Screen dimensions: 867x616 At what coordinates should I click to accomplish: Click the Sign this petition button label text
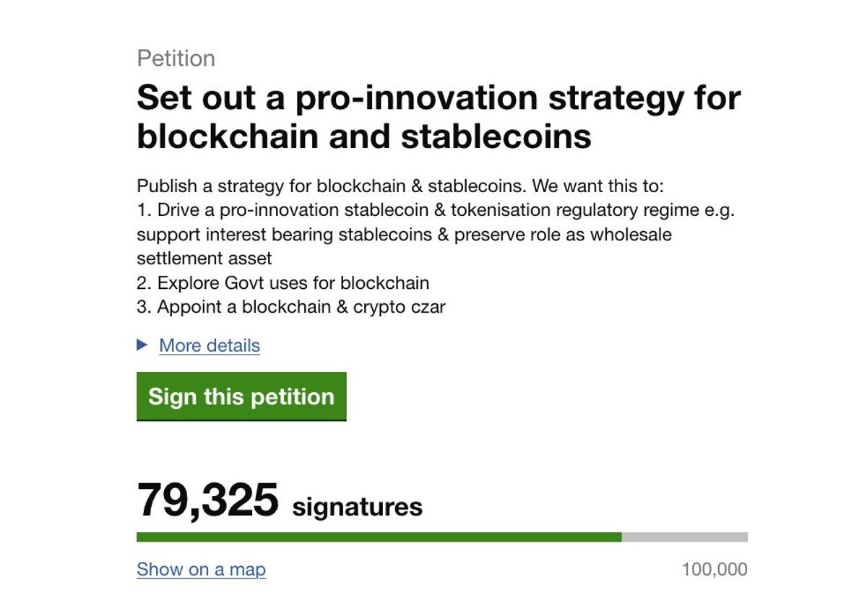click(x=241, y=396)
